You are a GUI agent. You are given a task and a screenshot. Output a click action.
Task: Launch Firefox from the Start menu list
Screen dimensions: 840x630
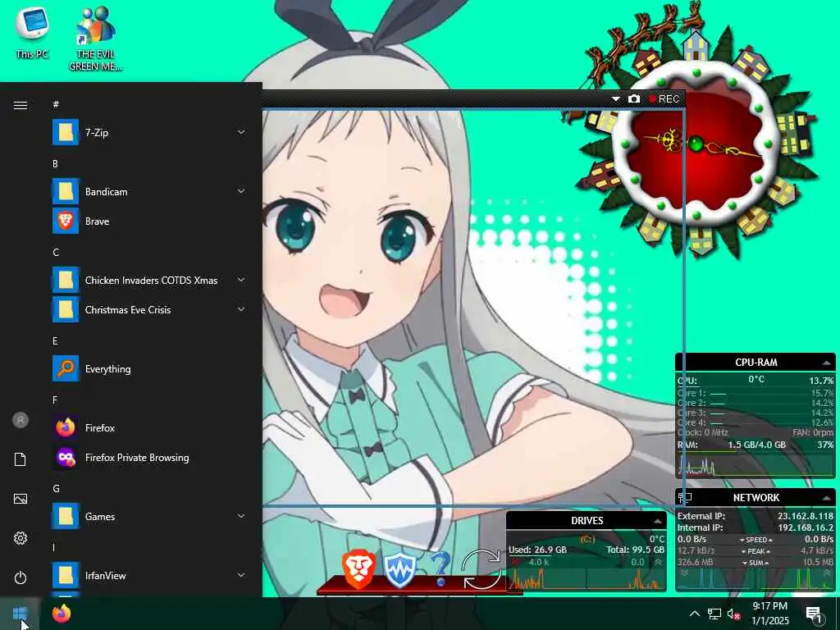149,428
